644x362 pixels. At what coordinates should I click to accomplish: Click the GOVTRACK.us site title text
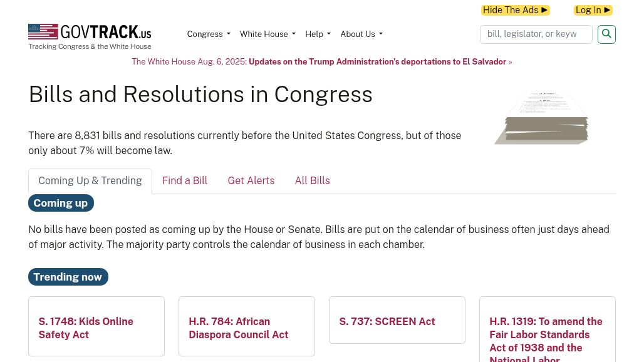105,31
